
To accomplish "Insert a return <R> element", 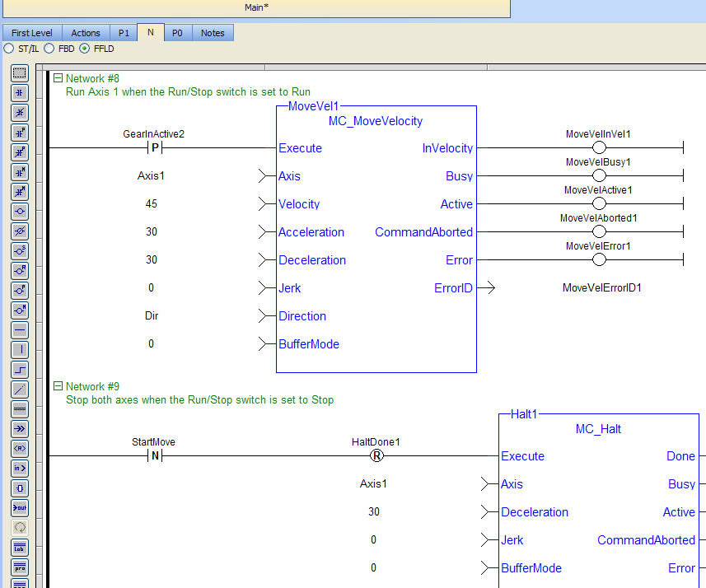I will point(20,449).
